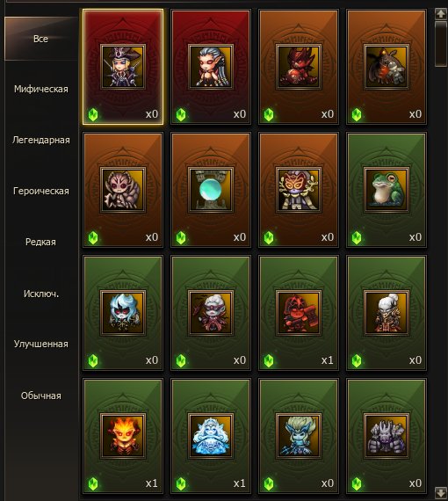448x501 pixels.
Task: Filter by Улучшенная rarity
Action: [x=41, y=345]
